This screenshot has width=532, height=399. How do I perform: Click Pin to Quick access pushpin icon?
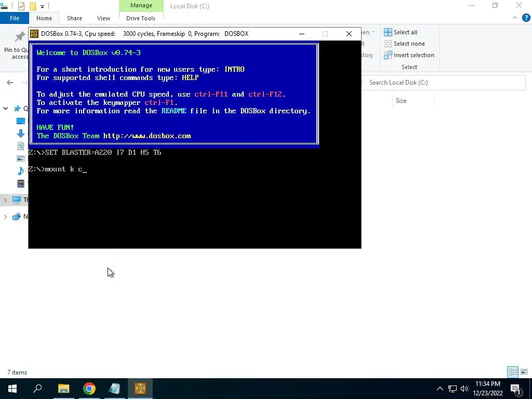click(20, 36)
